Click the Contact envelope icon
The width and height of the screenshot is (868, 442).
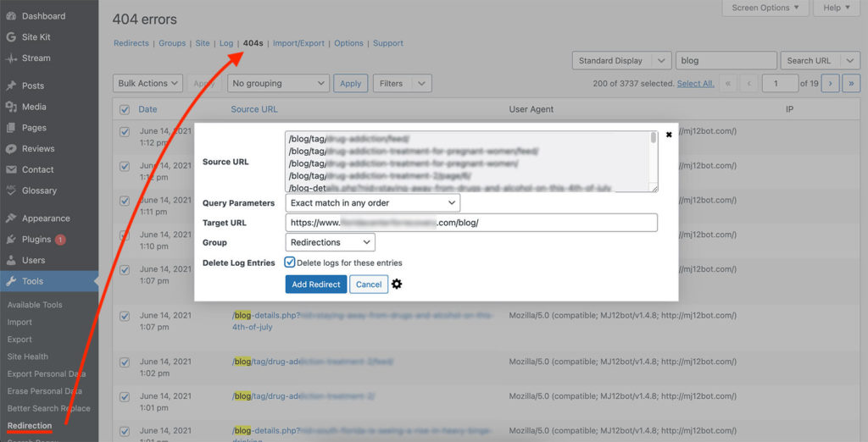(11, 170)
